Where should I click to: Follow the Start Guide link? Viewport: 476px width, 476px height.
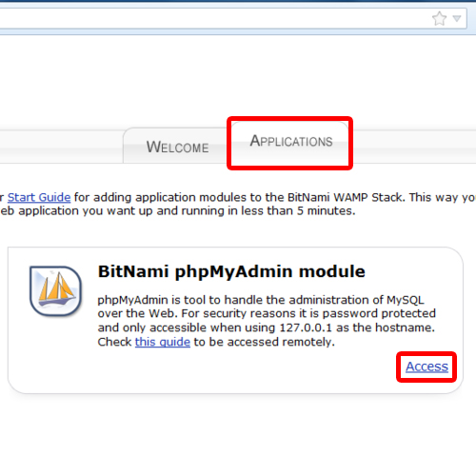pyautogui.click(x=39, y=197)
